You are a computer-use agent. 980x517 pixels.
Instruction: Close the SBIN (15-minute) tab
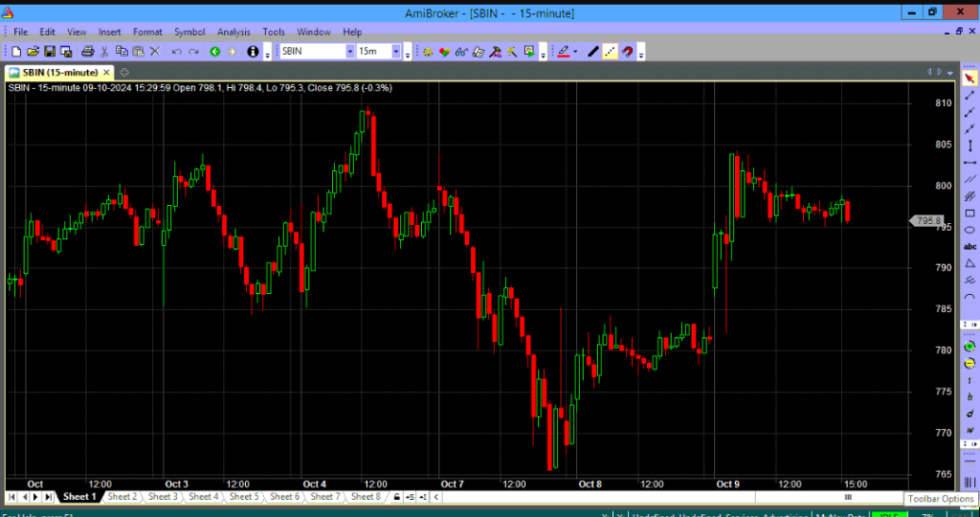[x=107, y=73]
